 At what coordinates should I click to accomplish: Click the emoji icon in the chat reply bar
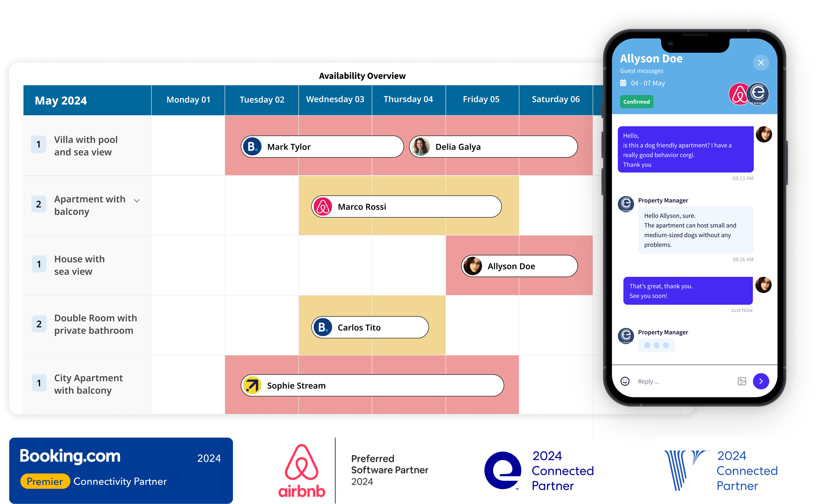click(x=626, y=380)
